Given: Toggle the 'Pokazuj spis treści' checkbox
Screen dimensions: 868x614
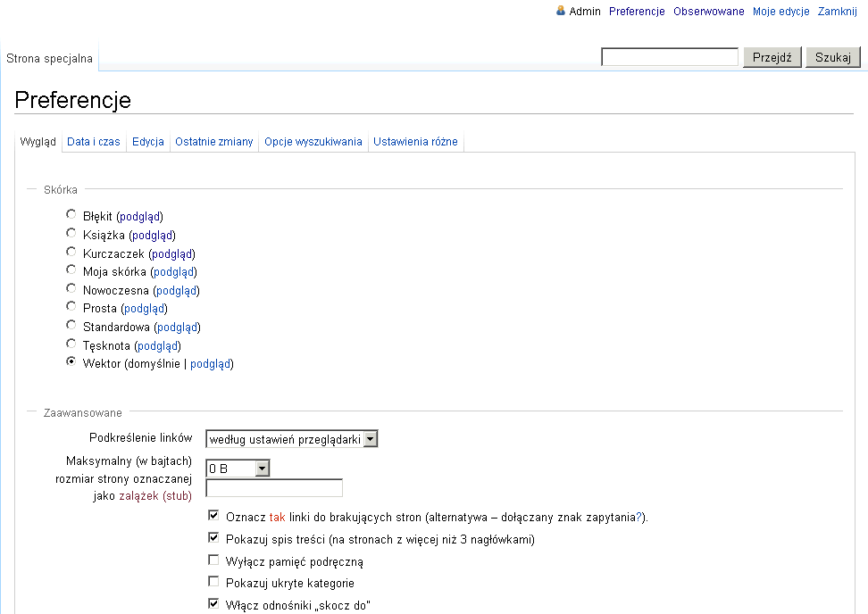Looking at the screenshot, I should pyautogui.click(x=213, y=538).
